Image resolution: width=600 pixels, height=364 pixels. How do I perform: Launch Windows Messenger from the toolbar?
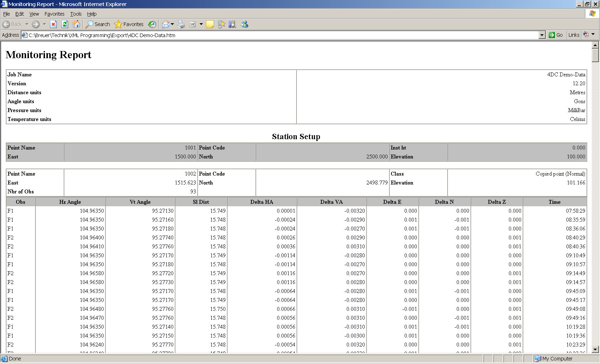pos(245,24)
